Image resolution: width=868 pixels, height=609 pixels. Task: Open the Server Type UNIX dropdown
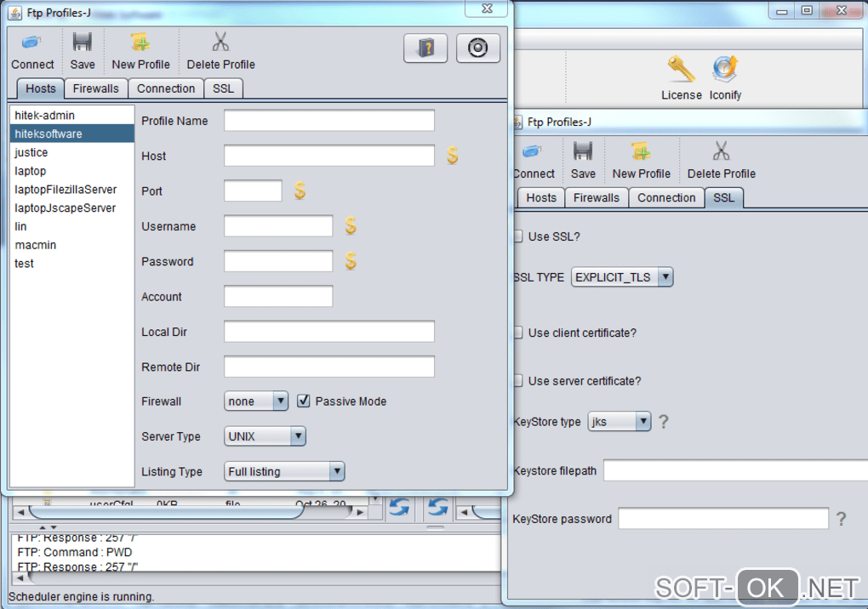[265, 436]
